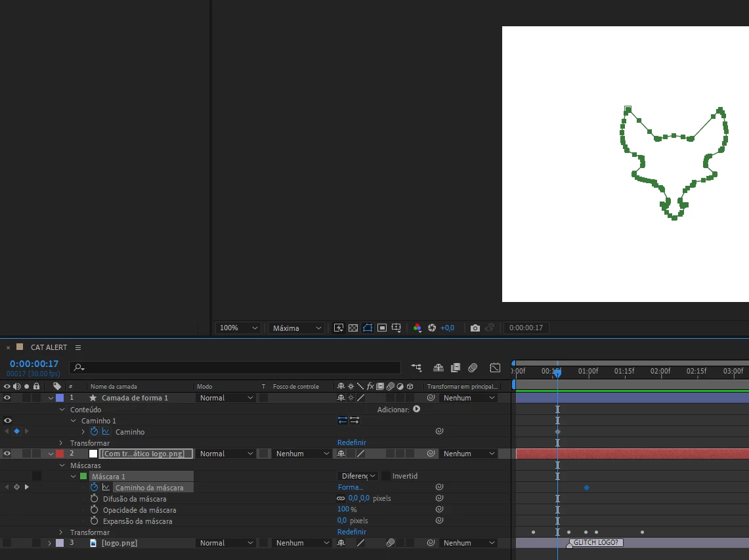Click the timeline search field
The width and height of the screenshot is (749, 560).
pyautogui.click(x=234, y=368)
